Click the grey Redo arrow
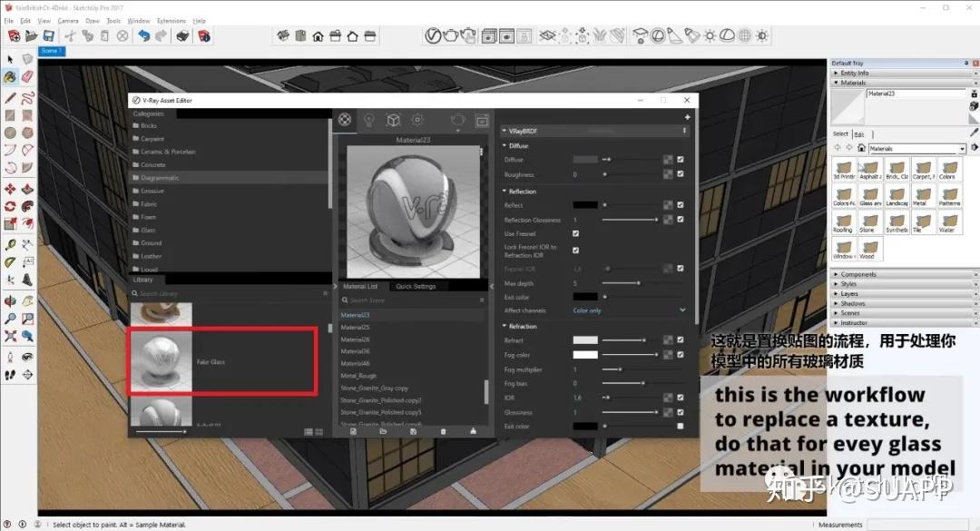The height and width of the screenshot is (531, 980). coord(162,35)
